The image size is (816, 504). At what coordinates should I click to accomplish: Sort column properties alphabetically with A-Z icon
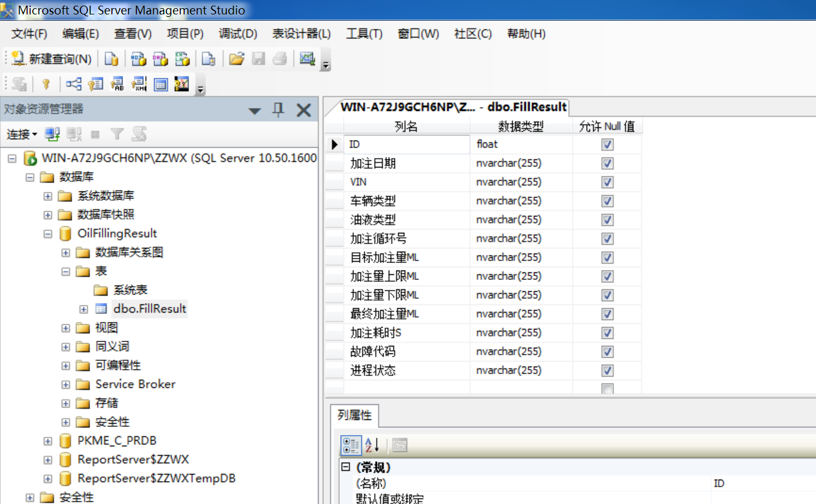(x=373, y=445)
